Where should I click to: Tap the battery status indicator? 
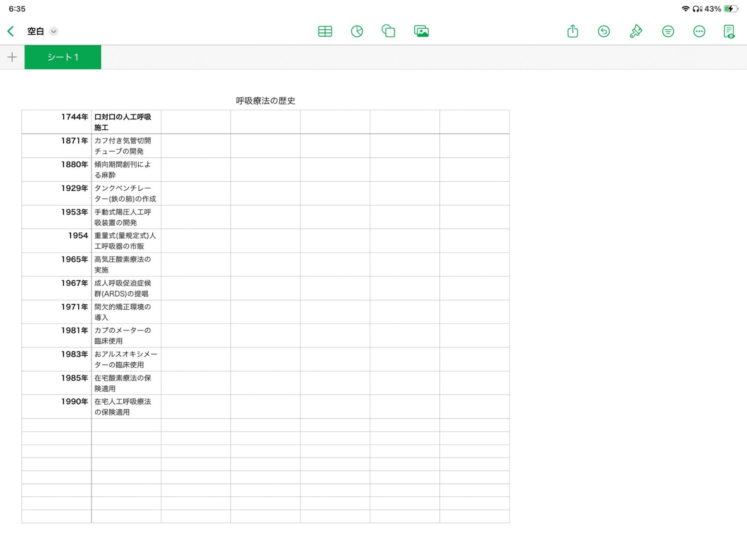[730, 9]
